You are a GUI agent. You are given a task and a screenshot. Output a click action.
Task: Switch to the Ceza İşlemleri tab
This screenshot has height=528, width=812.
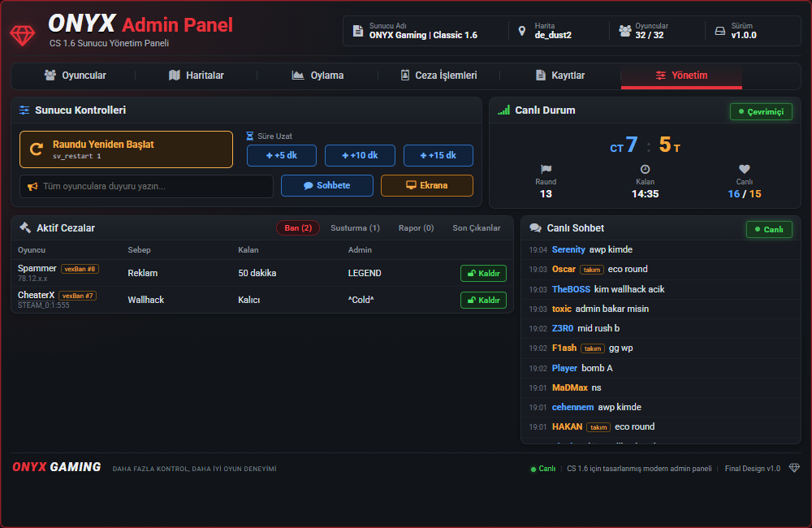pyautogui.click(x=439, y=76)
